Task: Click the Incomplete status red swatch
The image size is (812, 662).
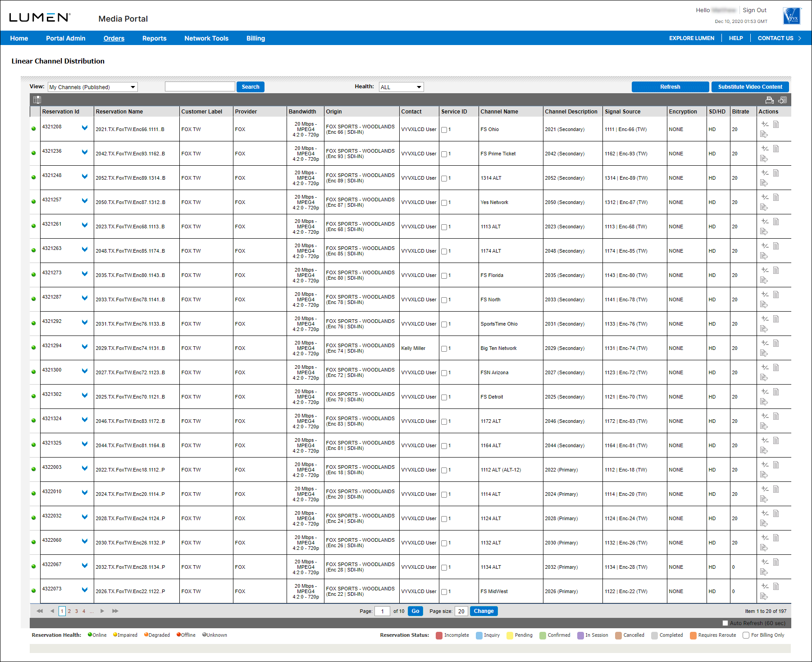Action: [439, 635]
